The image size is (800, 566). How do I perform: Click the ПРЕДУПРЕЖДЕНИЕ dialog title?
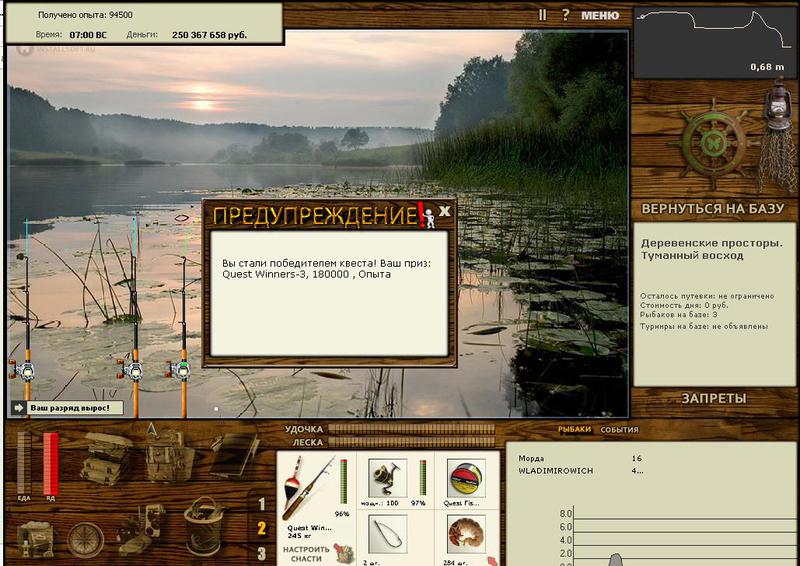pyautogui.click(x=315, y=216)
